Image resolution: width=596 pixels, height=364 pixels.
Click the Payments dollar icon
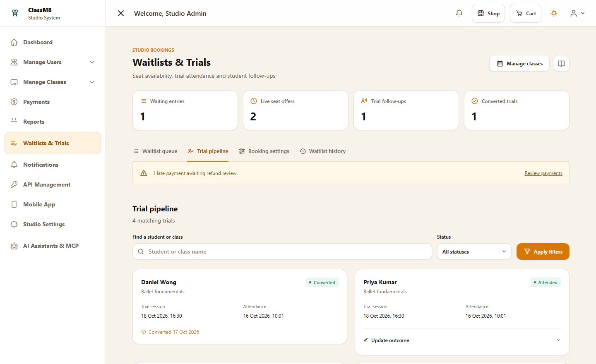[14, 102]
